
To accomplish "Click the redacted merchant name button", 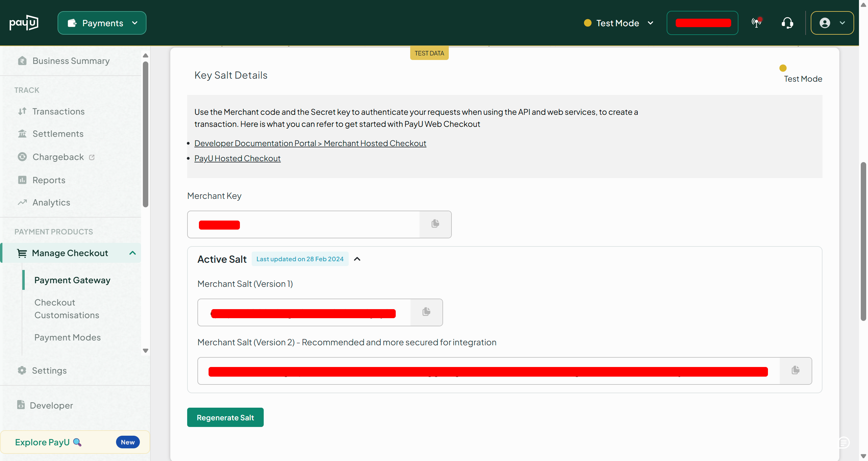I will 702,23.
